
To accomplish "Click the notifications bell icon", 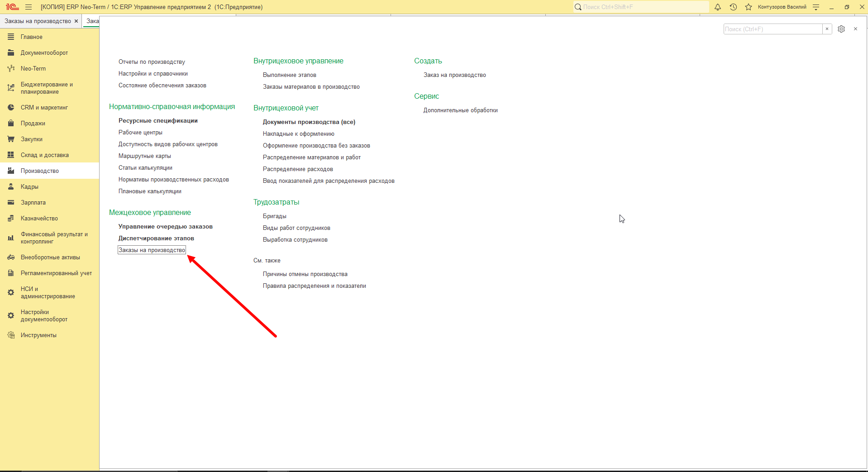I will pyautogui.click(x=718, y=7).
